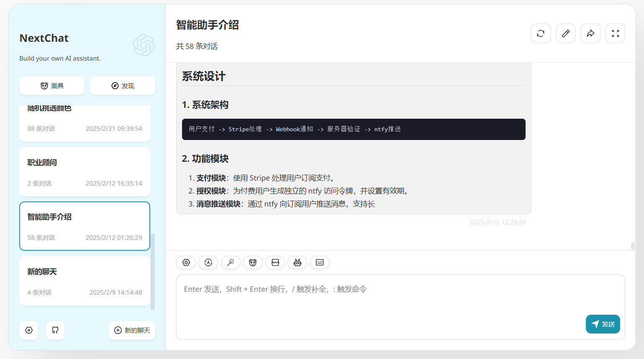Click the refresh icon in the chat header
Screen dimensions: 644x359
541,33
